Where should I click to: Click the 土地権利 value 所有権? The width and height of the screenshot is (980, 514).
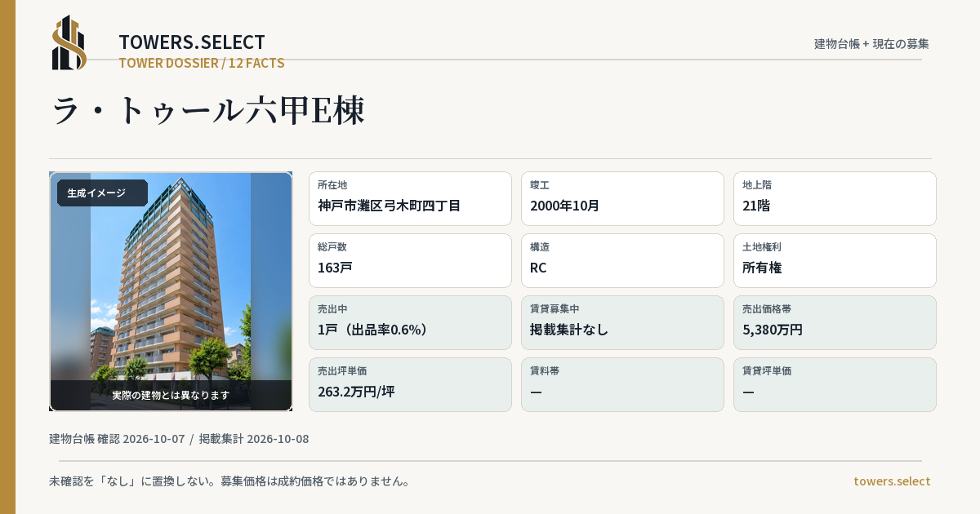pos(762,268)
